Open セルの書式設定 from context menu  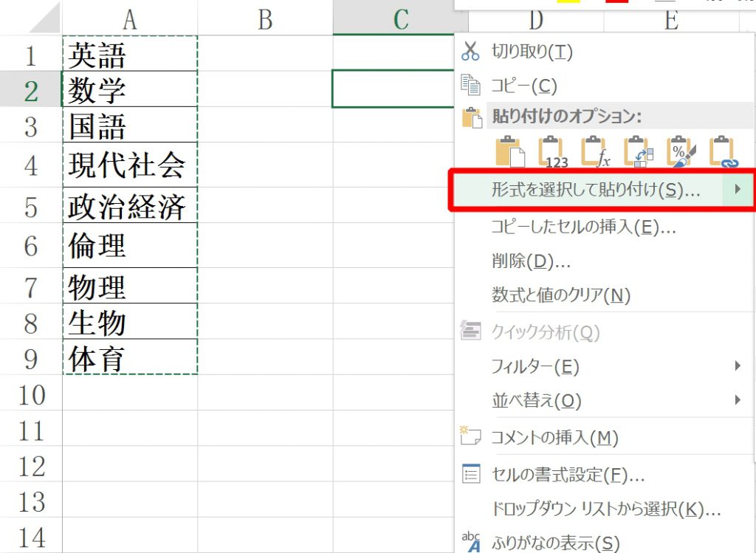568,475
